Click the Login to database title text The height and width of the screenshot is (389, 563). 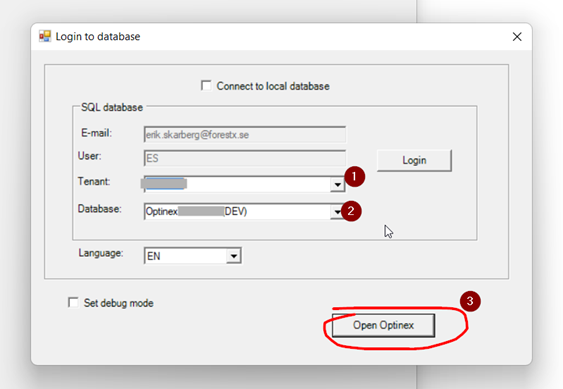[x=98, y=37]
